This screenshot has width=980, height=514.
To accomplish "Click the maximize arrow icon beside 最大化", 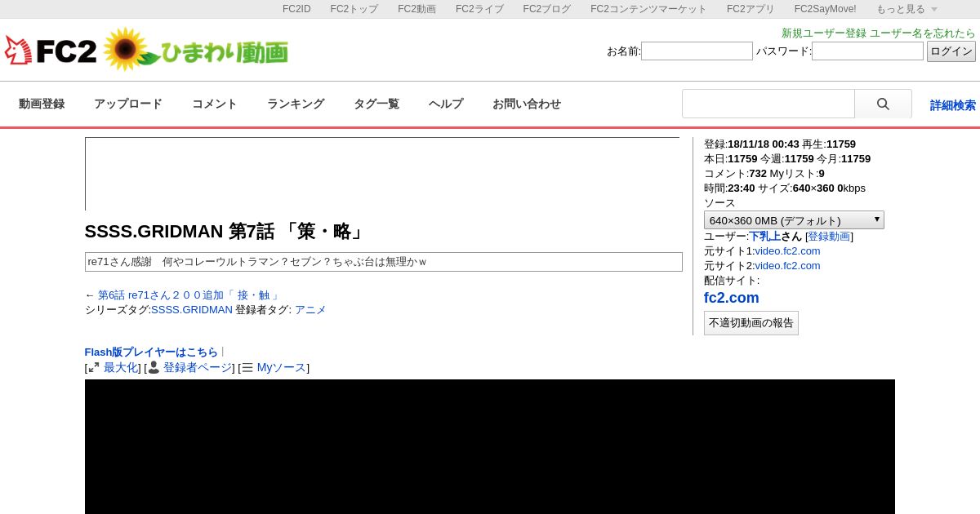I will pyautogui.click(x=94, y=368).
